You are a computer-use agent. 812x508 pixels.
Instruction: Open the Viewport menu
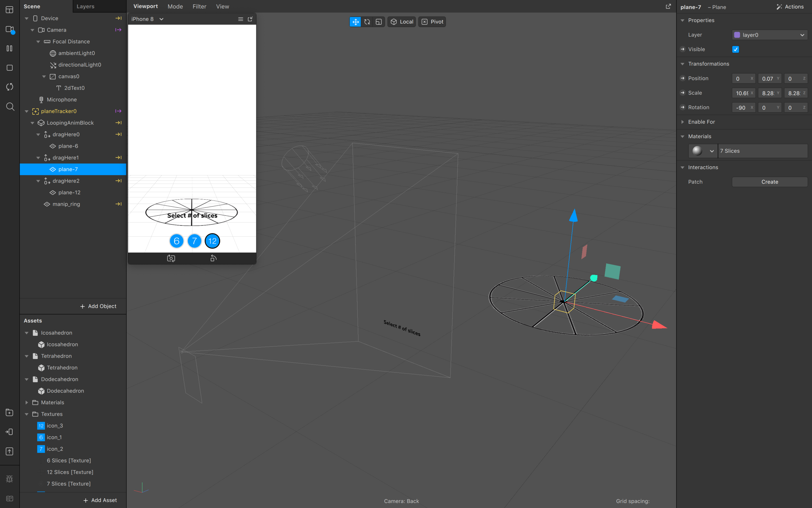point(145,7)
